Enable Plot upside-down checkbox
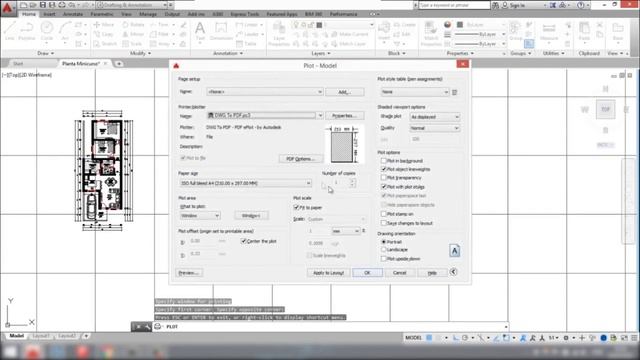 tap(384, 259)
